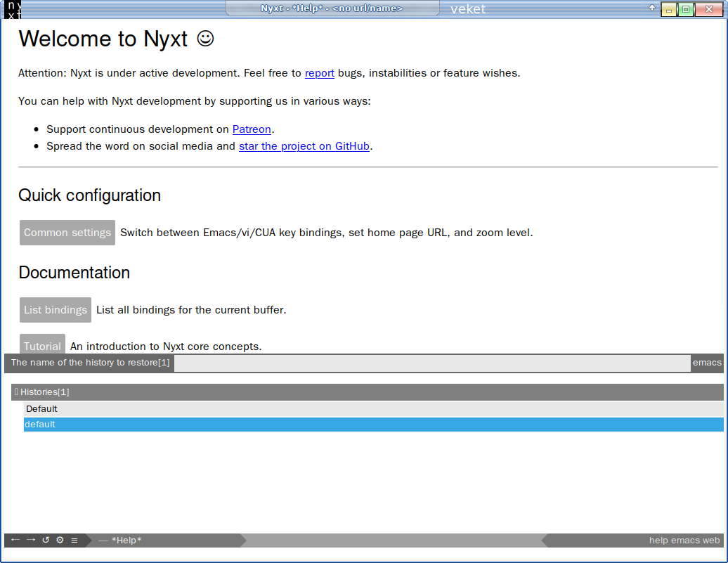Screen dimensions: 728x563
Task: Click the help emacs web modes indicator
Action: (x=684, y=541)
